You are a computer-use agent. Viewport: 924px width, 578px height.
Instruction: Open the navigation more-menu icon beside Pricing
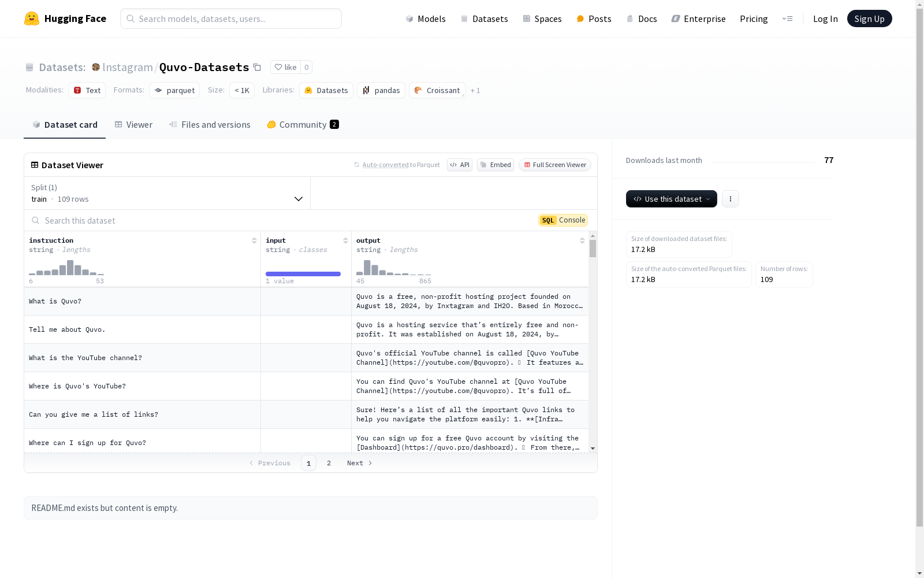787,18
